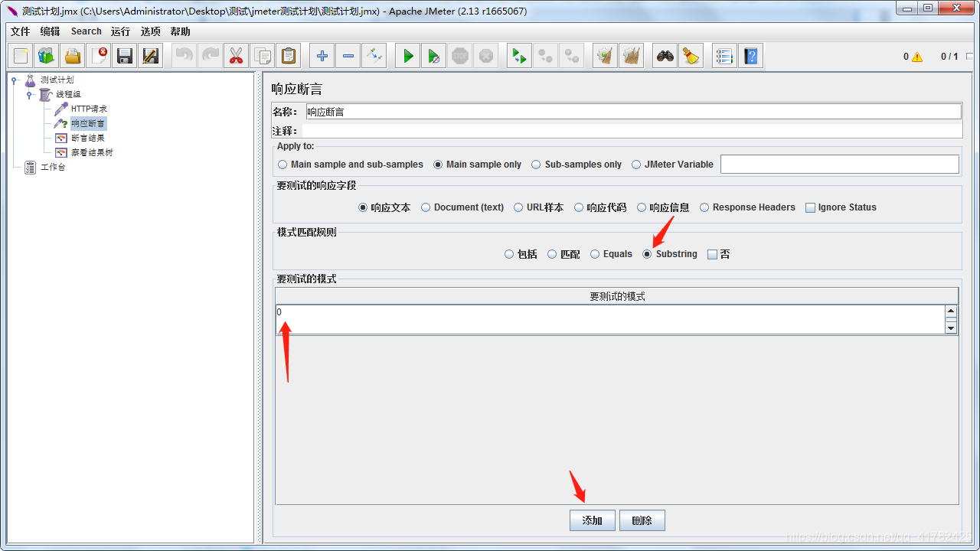The width and height of the screenshot is (980, 551).
Task: Open the 编辑 menu
Action: 50,31
